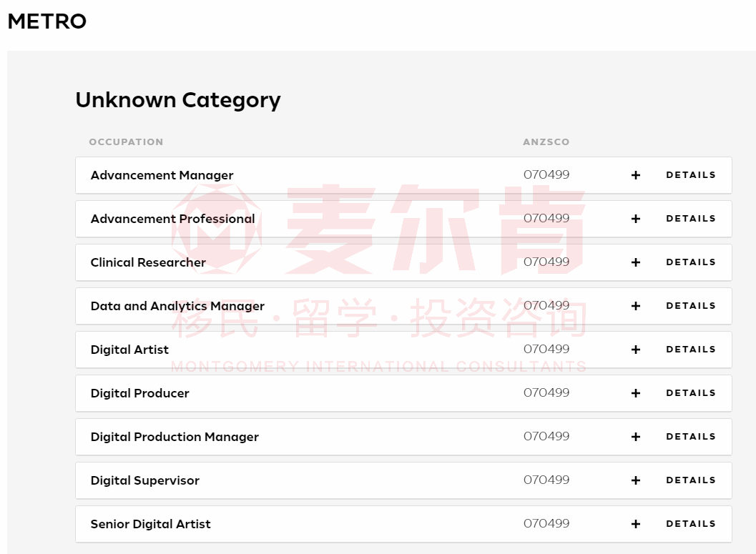Open DETAILS for Data and Analytics Manager
Image resolution: width=756 pixels, height=554 pixels.
[x=690, y=306]
